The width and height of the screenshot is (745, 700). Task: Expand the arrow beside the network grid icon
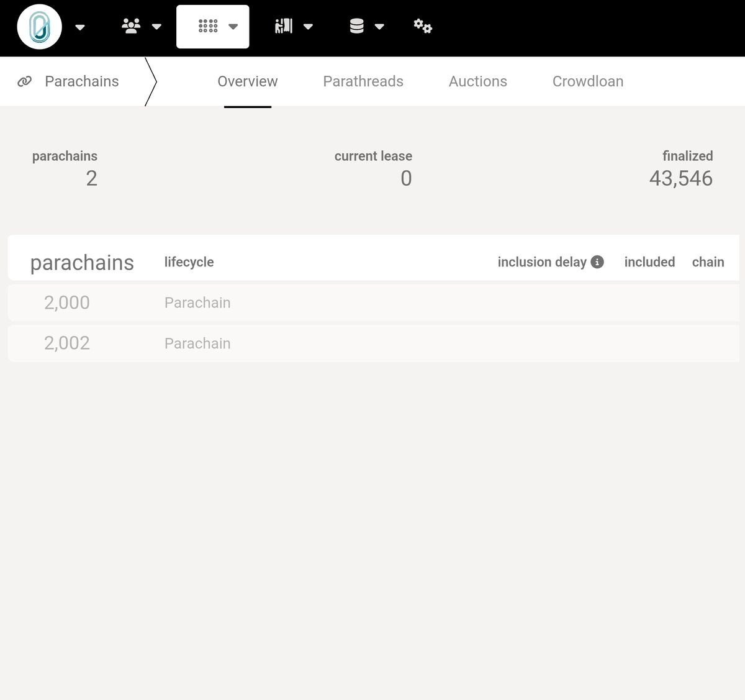click(233, 27)
